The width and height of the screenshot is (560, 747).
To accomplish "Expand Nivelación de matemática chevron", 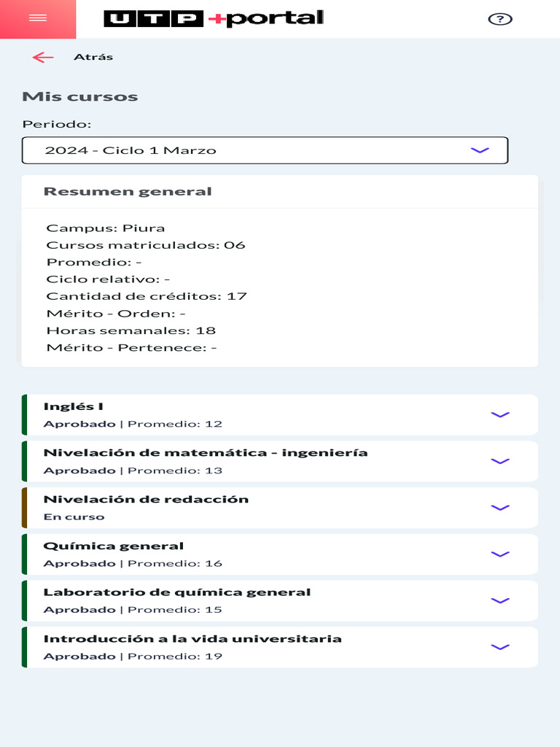I will click(x=499, y=461).
